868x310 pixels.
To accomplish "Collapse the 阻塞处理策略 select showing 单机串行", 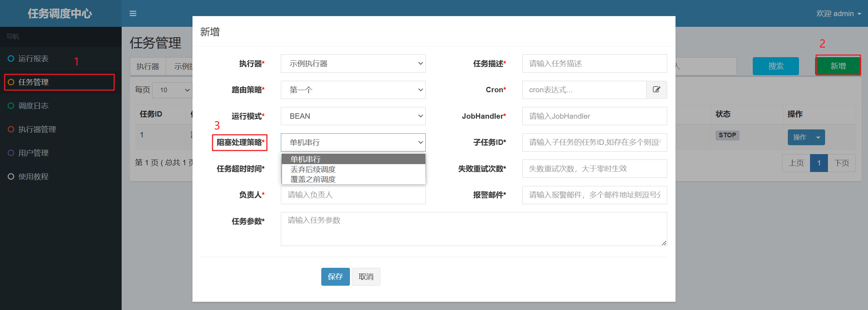I will (353, 142).
